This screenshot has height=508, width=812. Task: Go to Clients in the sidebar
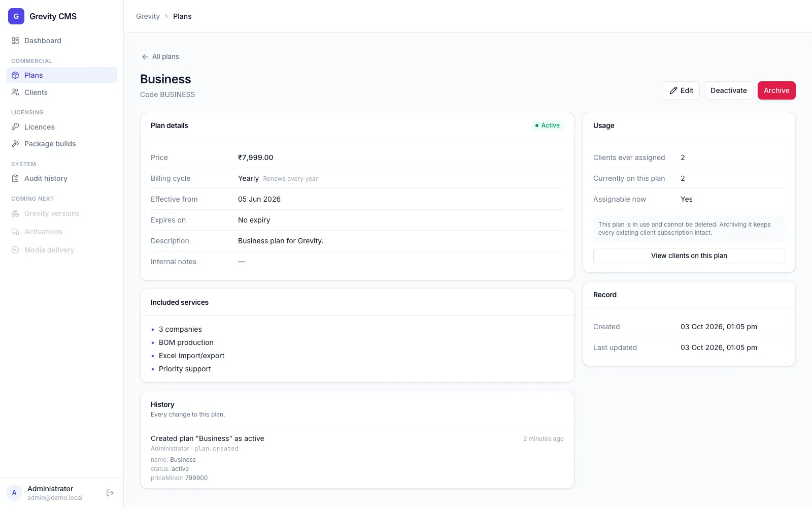(x=61, y=92)
